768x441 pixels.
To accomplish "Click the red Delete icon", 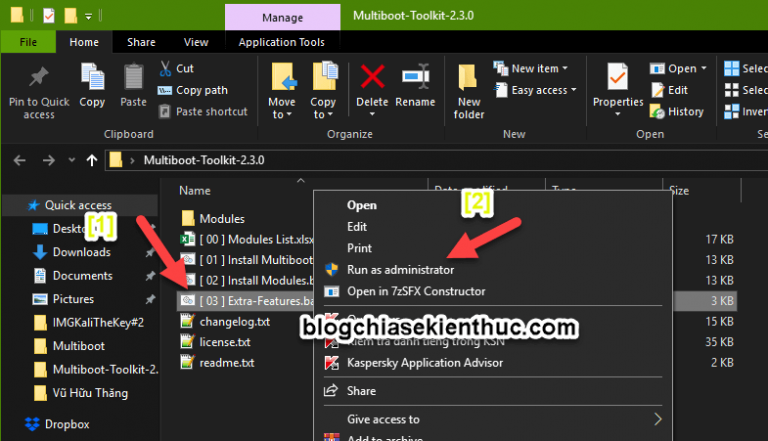I will pos(372,78).
